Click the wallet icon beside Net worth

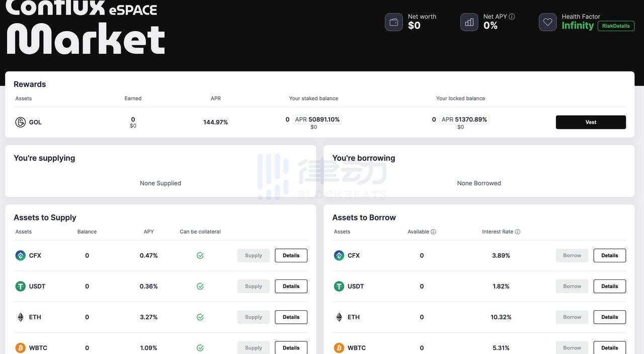394,22
